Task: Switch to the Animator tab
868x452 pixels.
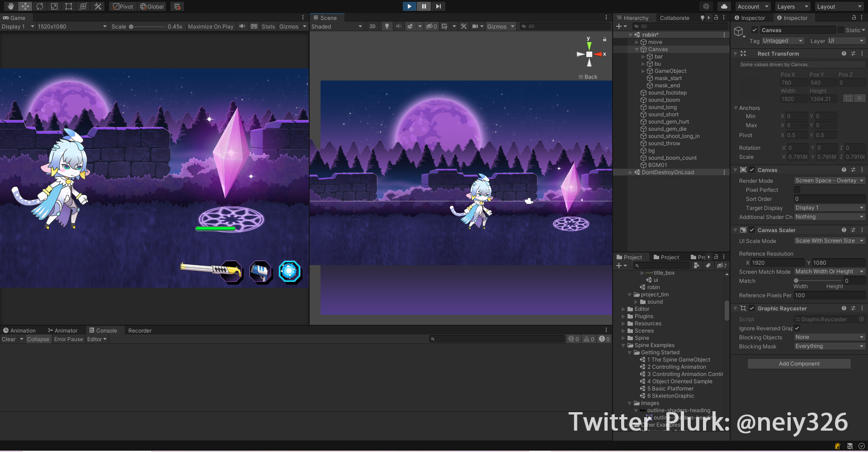Action: [x=62, y=330]
